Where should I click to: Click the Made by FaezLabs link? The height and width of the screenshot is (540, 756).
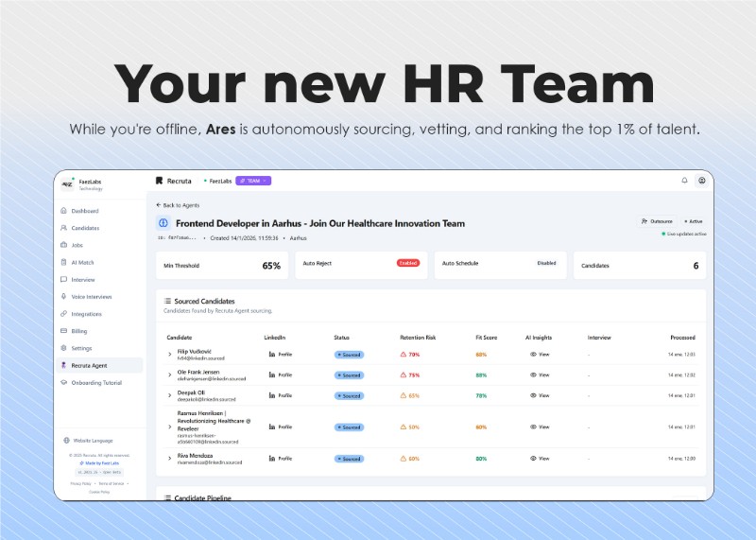point(99,463)
